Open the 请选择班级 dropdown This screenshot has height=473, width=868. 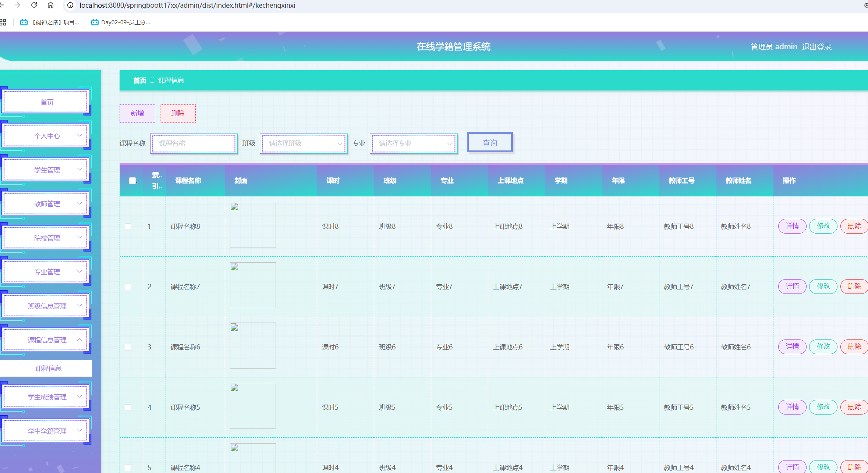point(304,143)
